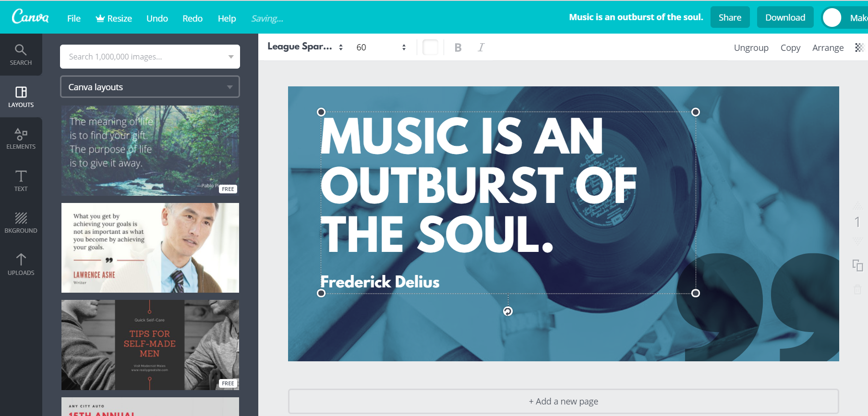Open the Help menu
Image resolution: width=868 pixels, height=416 pixels.
pos(227,18)
